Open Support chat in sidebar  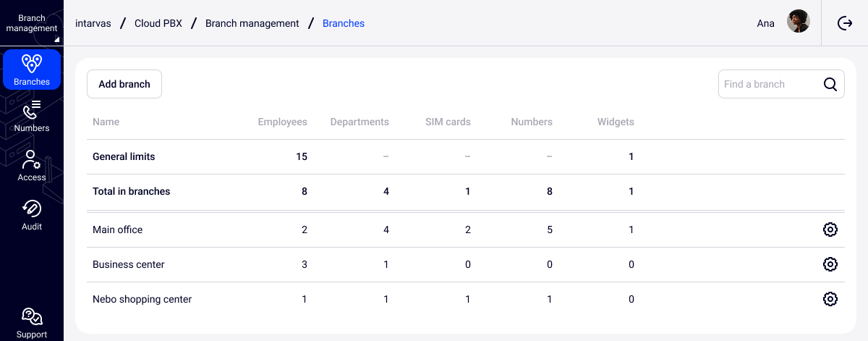[32, 323]
